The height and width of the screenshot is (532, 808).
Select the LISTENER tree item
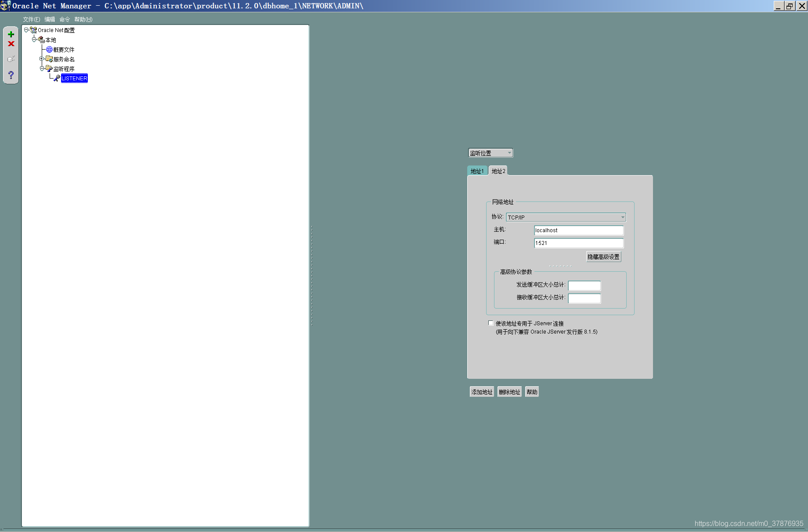74,78
